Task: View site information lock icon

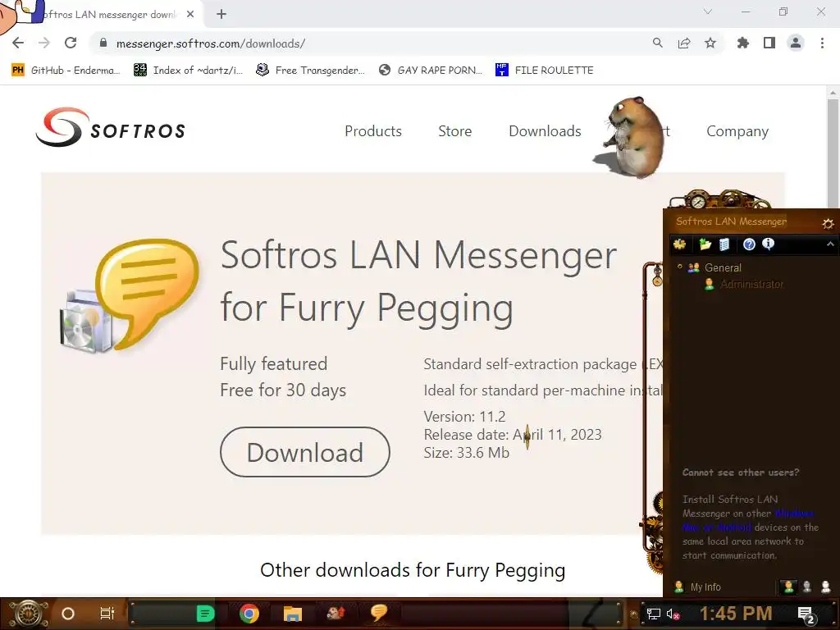Action: click(x=103, y=43)
